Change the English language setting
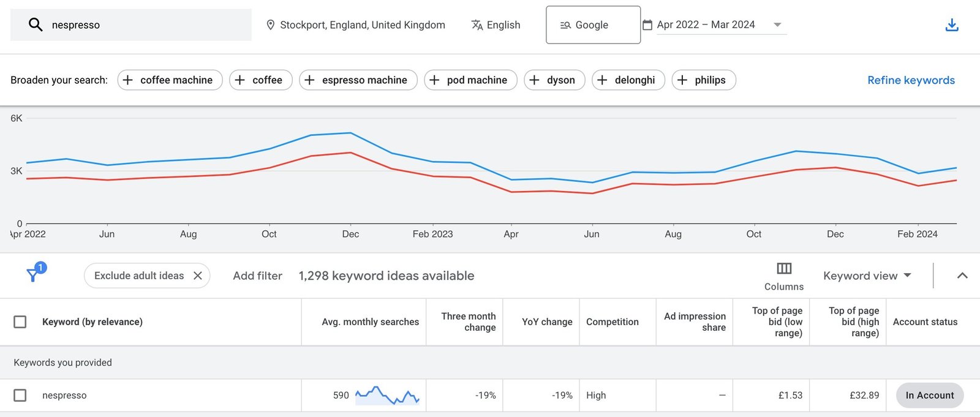 pyautogui.click(x=503, y=25)
